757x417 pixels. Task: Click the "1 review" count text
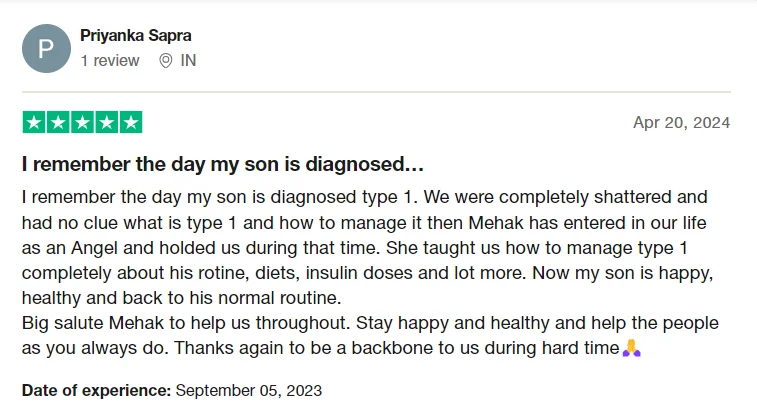[x=110, y=61]
